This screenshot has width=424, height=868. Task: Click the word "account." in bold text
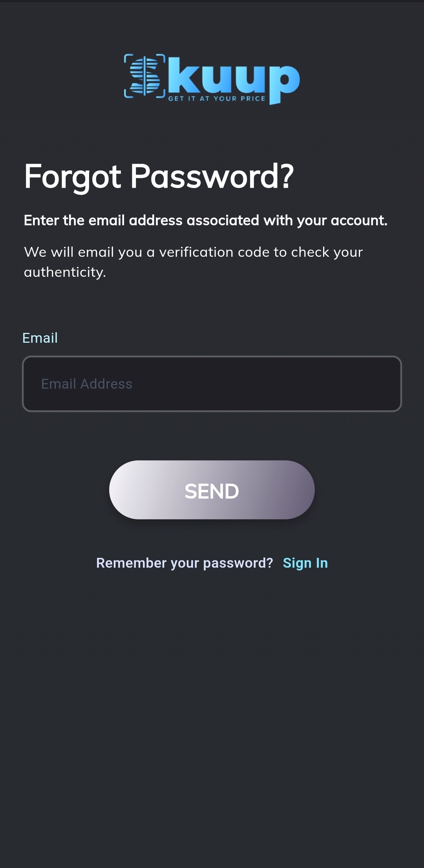(x=359, y=221)
